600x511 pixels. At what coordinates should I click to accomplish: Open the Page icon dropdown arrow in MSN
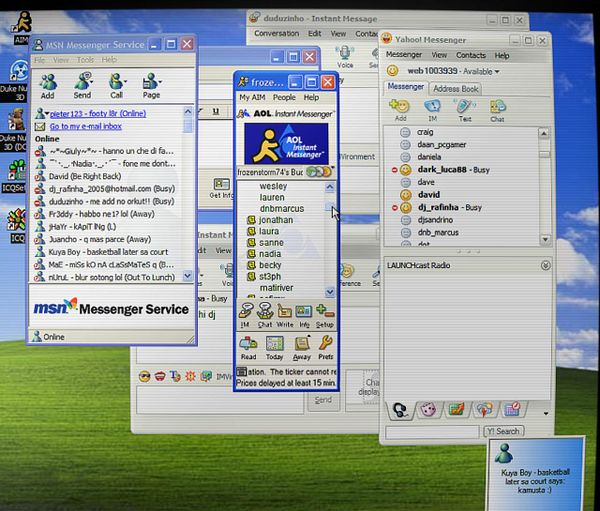coord(160,82)
